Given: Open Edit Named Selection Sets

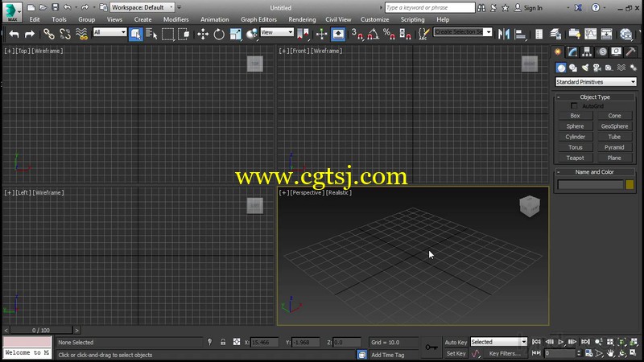Looking at the screenshot, I should click(x=424, y=34).
